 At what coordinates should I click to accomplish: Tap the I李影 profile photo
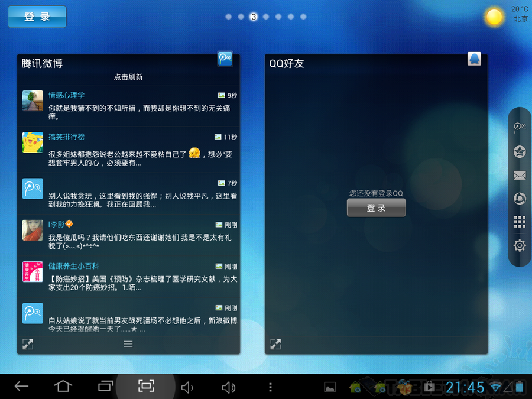[33, 230]
